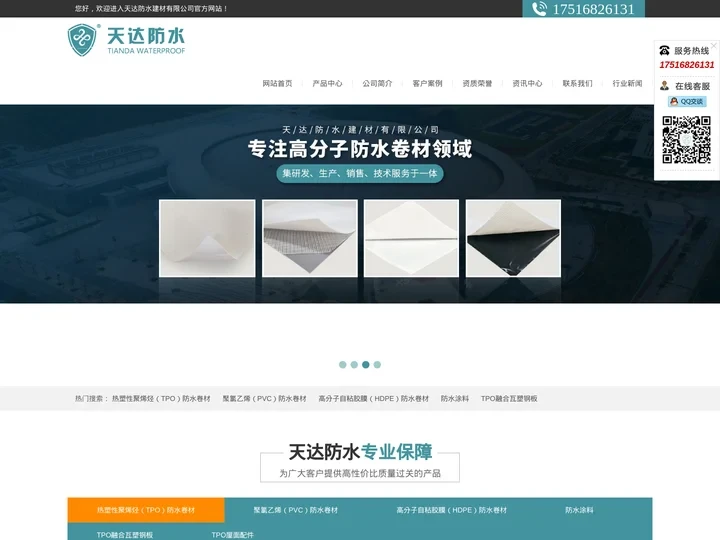Open QQ交谈 chat button
Screen dimensions: 720x540
686,101
